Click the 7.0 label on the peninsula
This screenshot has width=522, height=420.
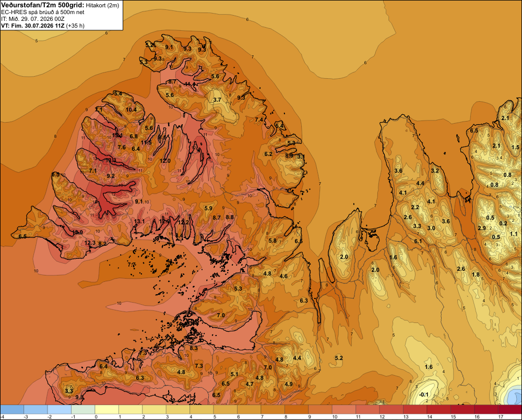pos(221,315)
